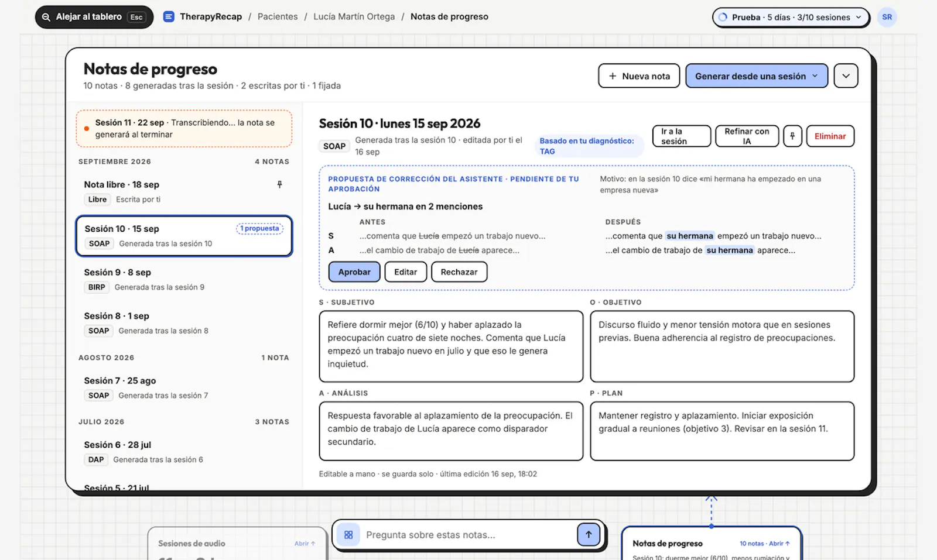Viewport: 937px width, 560px height.
Task: Click the zoom-out magnifier icon
Action: [x=46, y=17]
